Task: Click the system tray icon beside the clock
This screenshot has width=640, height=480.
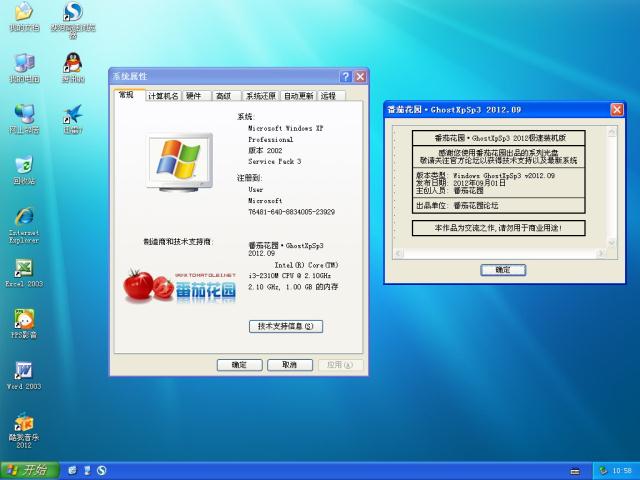Action: pos(602,471)
